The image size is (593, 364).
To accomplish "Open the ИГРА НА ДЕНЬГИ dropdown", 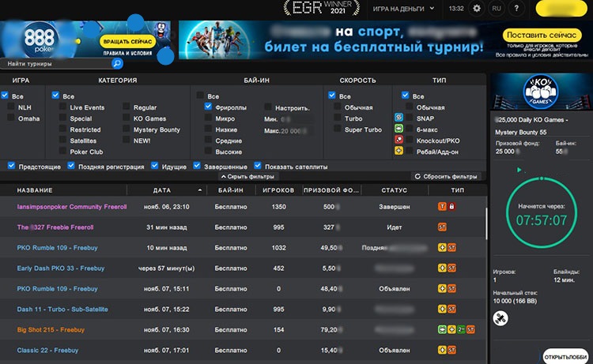I will coord(403,9).
